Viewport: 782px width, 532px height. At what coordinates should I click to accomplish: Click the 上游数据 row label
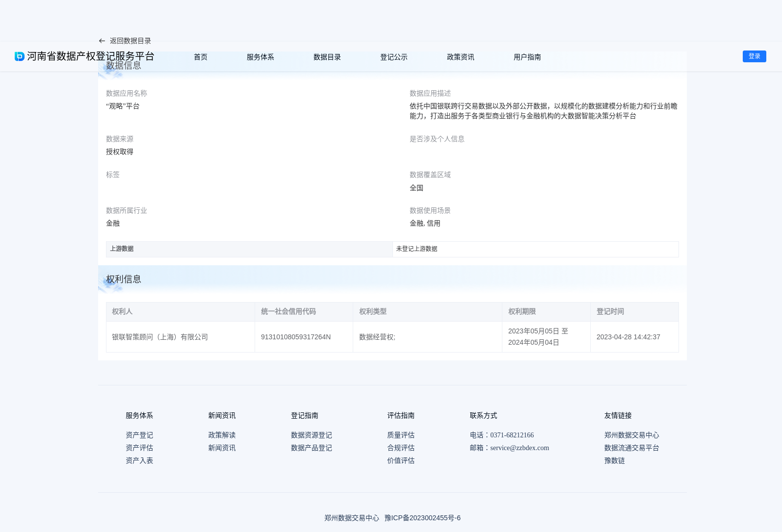(x=122, y=249)
